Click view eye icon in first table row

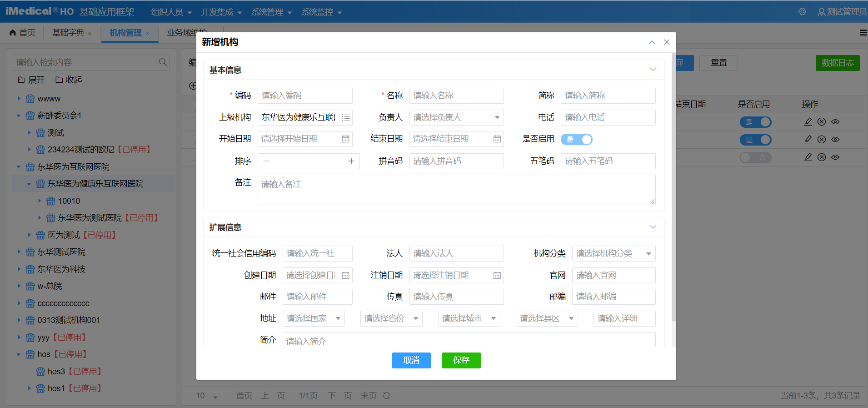(835, 122)
